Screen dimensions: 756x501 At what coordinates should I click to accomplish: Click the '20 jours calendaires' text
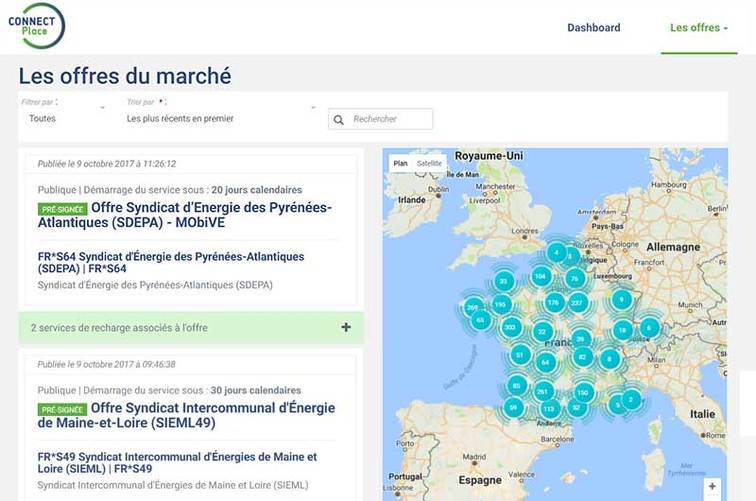click(256, 190)
